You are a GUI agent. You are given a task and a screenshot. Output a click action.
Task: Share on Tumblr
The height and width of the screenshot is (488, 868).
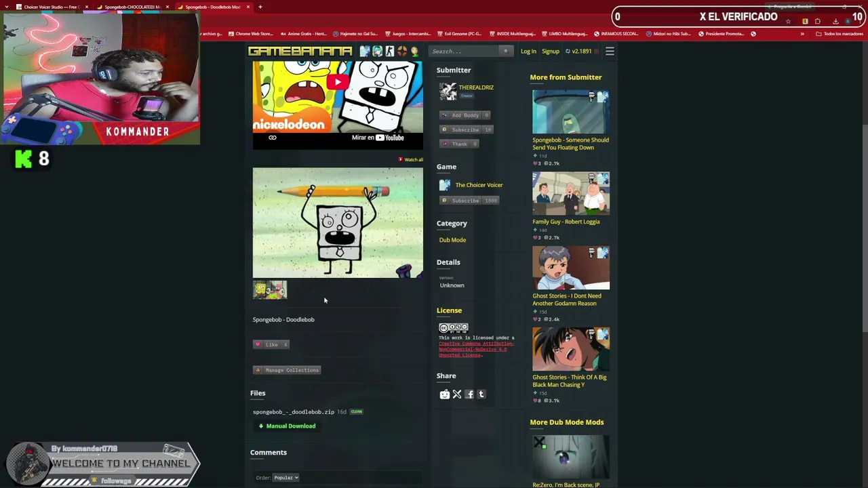click(481, 394)
